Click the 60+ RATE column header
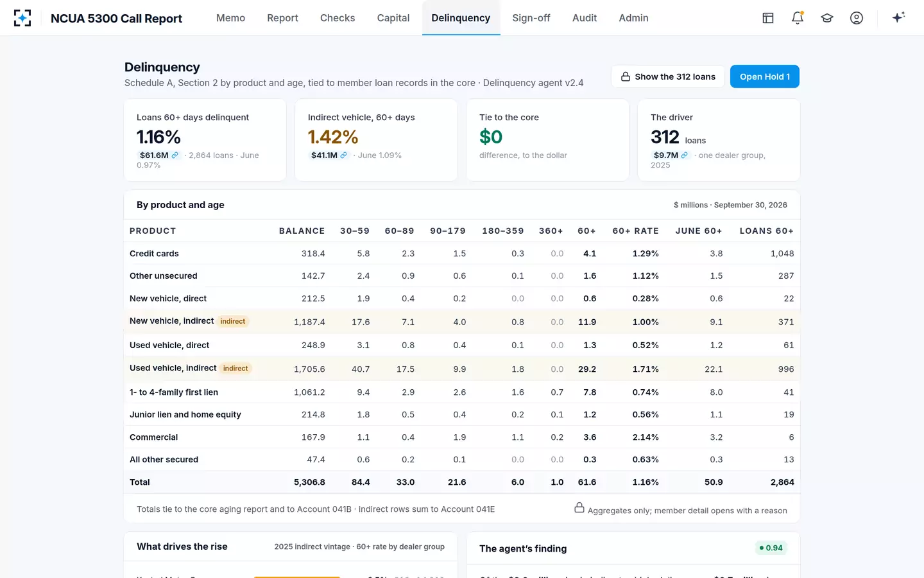 (635, 231)
